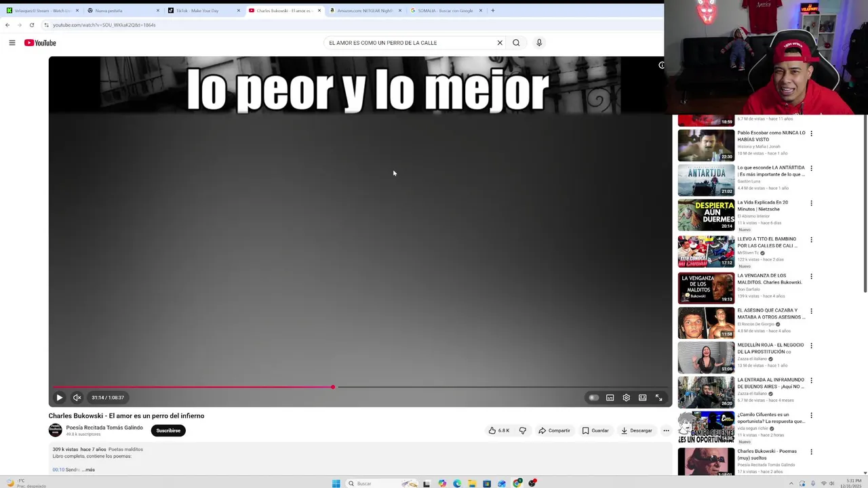Open options menu for El Asesino que Cazaba video
Screen dimensions: 868x488
tap(811, 311)
